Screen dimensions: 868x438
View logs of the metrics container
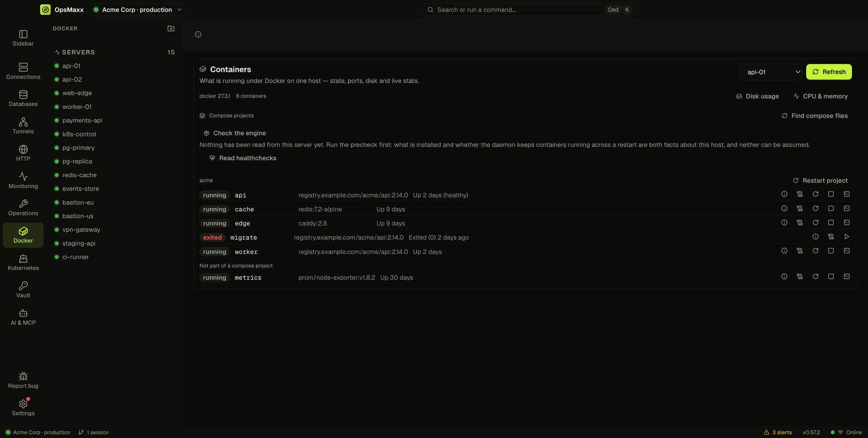800,277
